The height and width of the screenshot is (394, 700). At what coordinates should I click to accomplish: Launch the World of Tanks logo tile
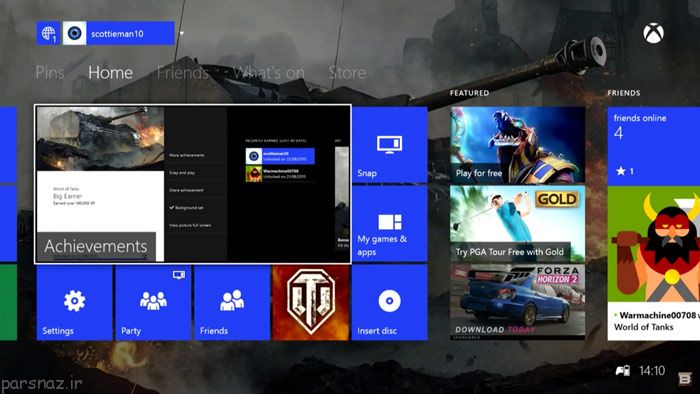pyautogui.click(x=311, y=303)
